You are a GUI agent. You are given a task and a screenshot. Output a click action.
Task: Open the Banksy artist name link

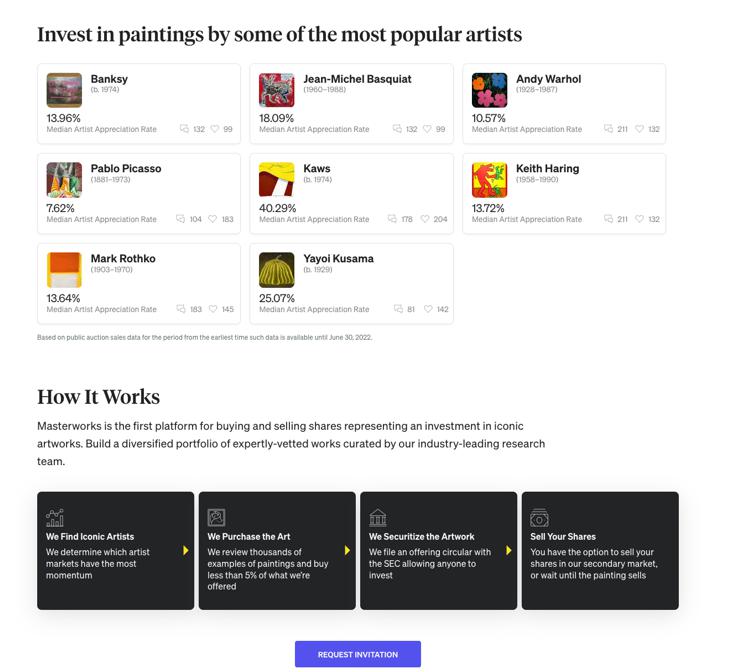pyautogui.click(x=109, y=79)
